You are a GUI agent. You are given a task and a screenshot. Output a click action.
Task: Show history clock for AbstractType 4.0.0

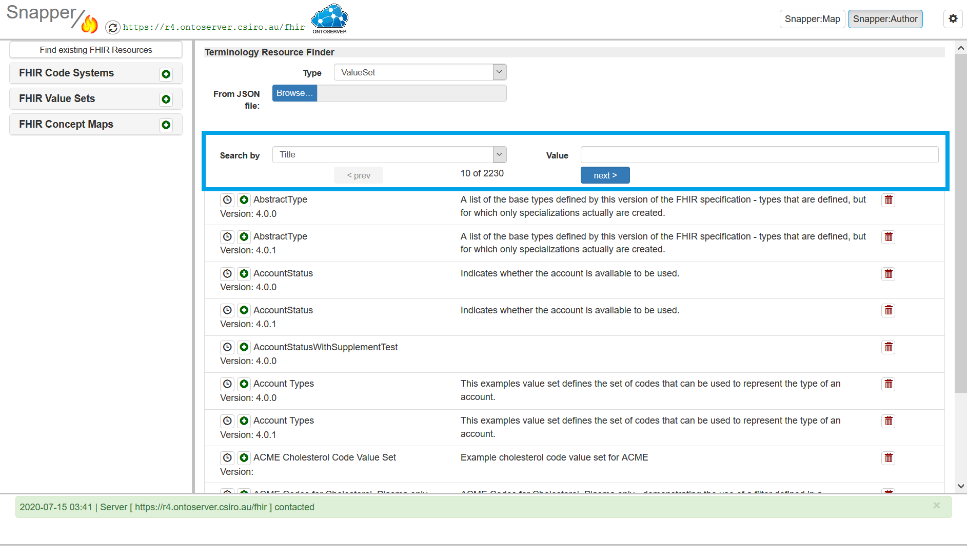coord(227,200)
